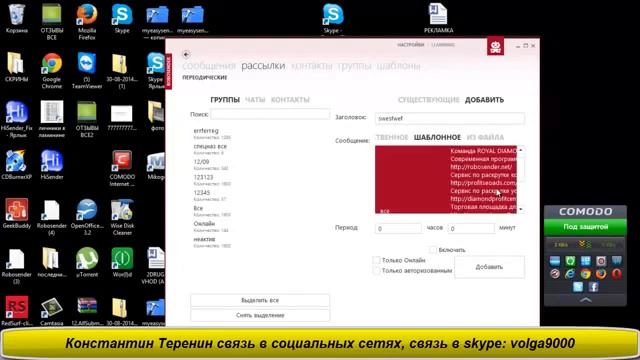Image resolution: width=640 pixels, height=360 pixels.
Task: Switch to the КОНТАКТЫ recipients tab
Action: 290,100
